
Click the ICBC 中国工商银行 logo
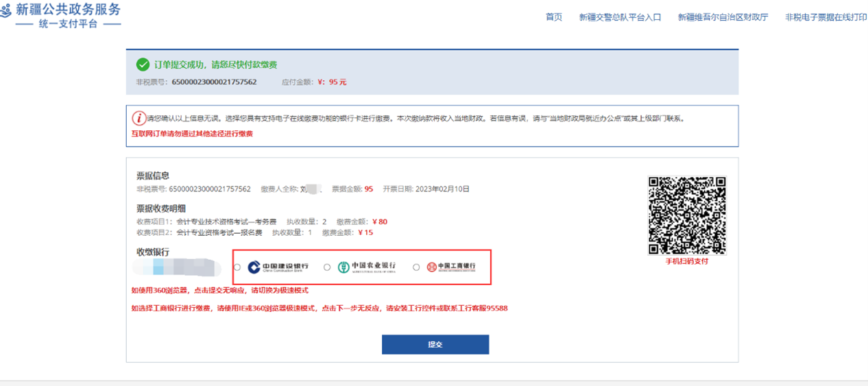point(451,267)
